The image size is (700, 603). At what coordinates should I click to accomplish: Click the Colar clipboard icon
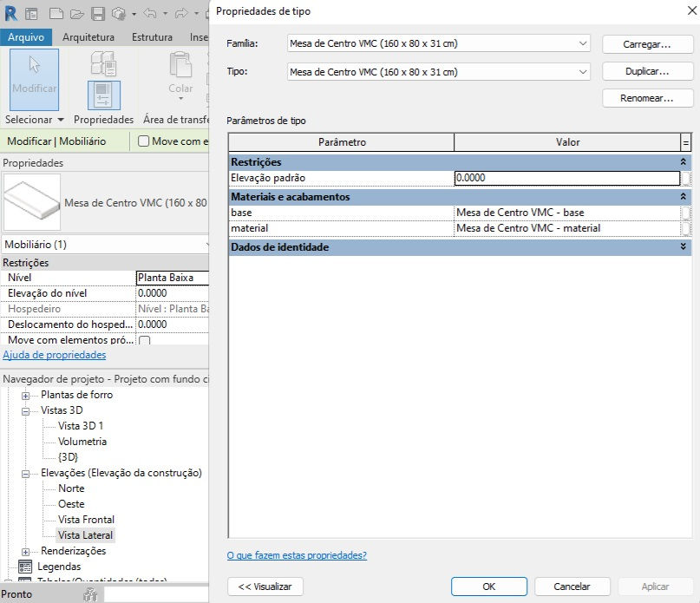pyautogui.click(x=180, y=65)
